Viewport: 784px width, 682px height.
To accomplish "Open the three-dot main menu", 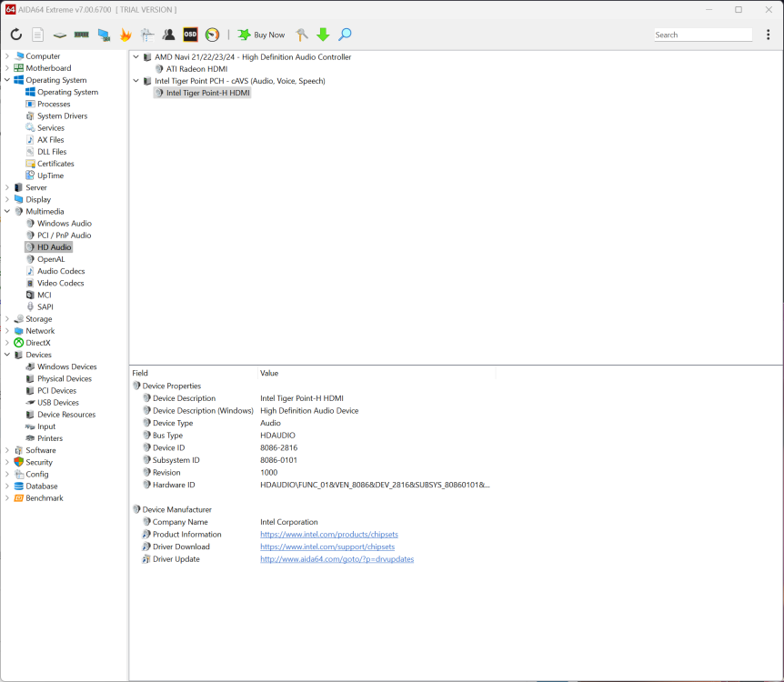I will pos(768,35).
